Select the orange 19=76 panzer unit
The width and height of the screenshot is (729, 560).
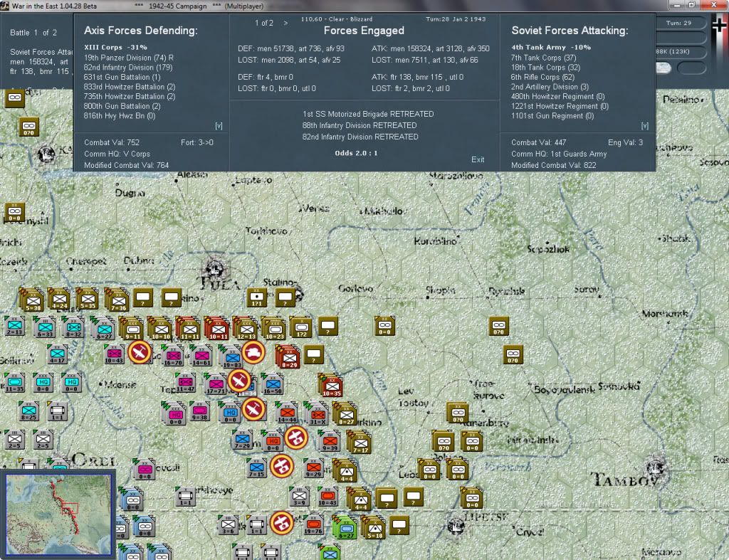313,524
